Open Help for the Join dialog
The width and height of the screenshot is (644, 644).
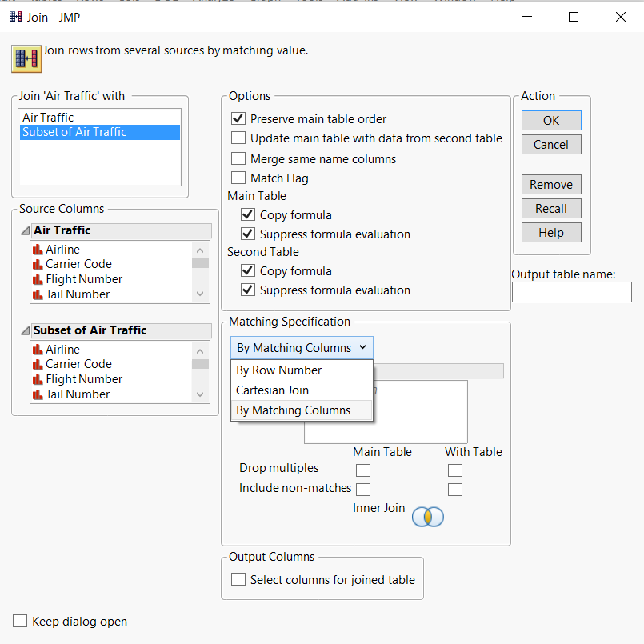pos(551,233)
